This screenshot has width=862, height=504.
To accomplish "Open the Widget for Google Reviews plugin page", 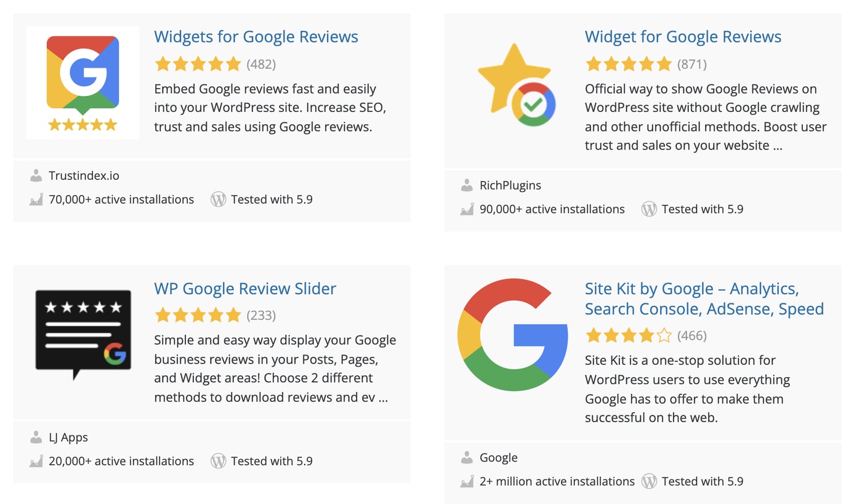I will [x=683, y=37].
